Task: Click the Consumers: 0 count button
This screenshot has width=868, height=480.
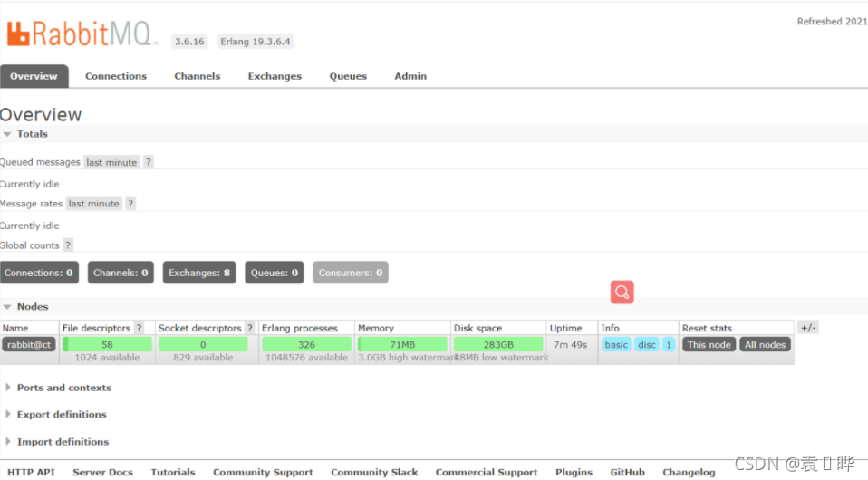Action: click(x=351, y=273)
